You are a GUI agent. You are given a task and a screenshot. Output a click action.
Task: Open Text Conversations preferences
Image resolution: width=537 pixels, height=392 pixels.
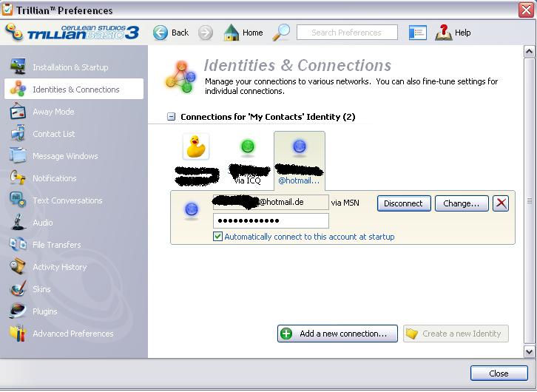[74, 200]
